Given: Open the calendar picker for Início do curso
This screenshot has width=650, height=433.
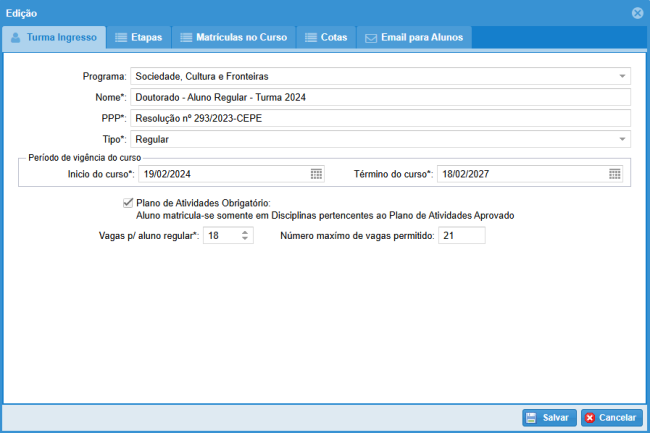Looking at the screenshot, I should tap(316, 174).
